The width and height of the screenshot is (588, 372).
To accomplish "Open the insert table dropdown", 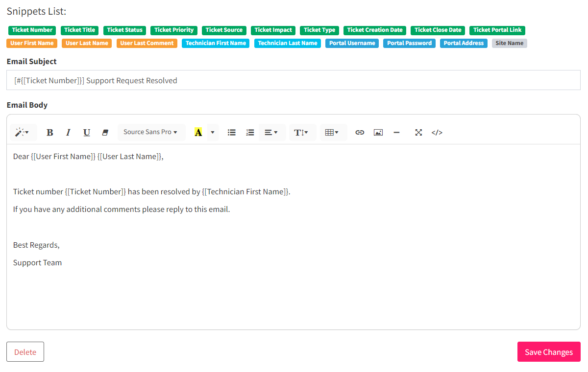I will 333,132.
